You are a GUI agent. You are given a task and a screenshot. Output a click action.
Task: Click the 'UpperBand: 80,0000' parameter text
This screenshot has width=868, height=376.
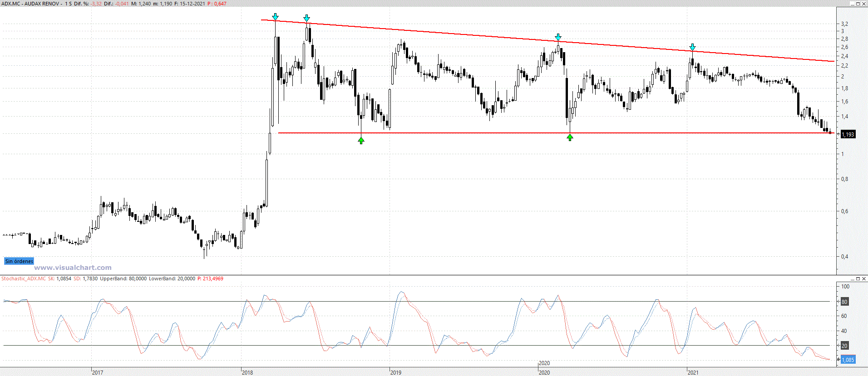tap(123, 278)
